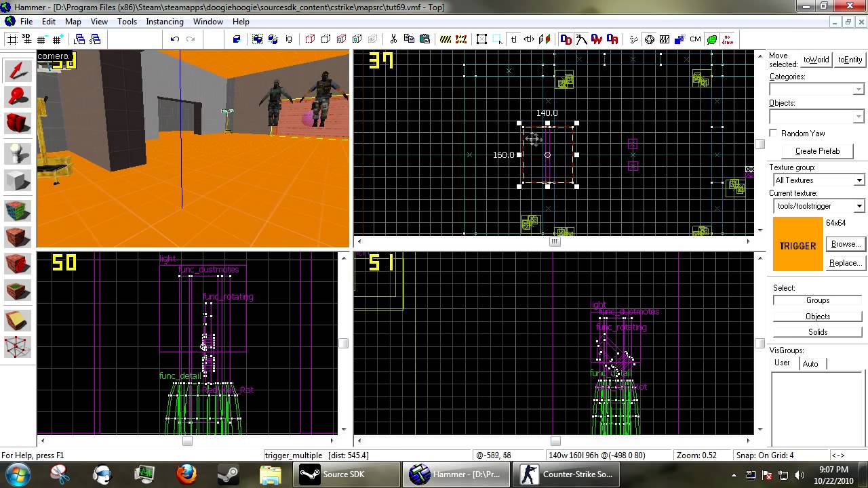Toggle the 'no draw' button
The image size is (868, 488).
pyautogui.click(x=727, y=39)
